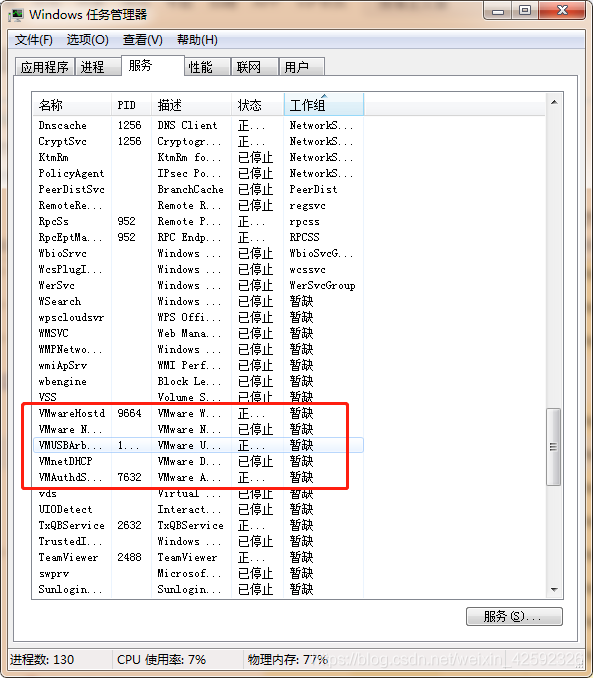Viewport: 593px width, 678px height.
Task: Sort by the 描述 column header
Action: click(192, 104)
